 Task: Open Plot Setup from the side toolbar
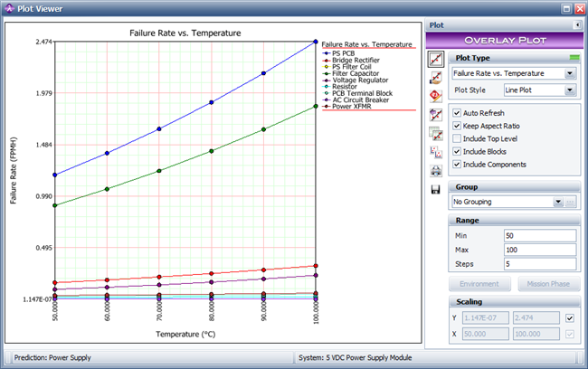pos(436,78)
